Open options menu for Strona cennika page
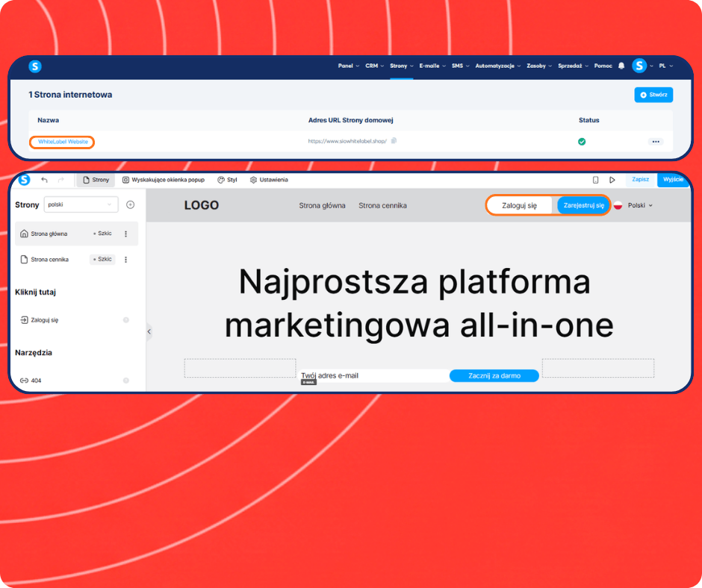702x588 pixels. (x=125, y=260)
